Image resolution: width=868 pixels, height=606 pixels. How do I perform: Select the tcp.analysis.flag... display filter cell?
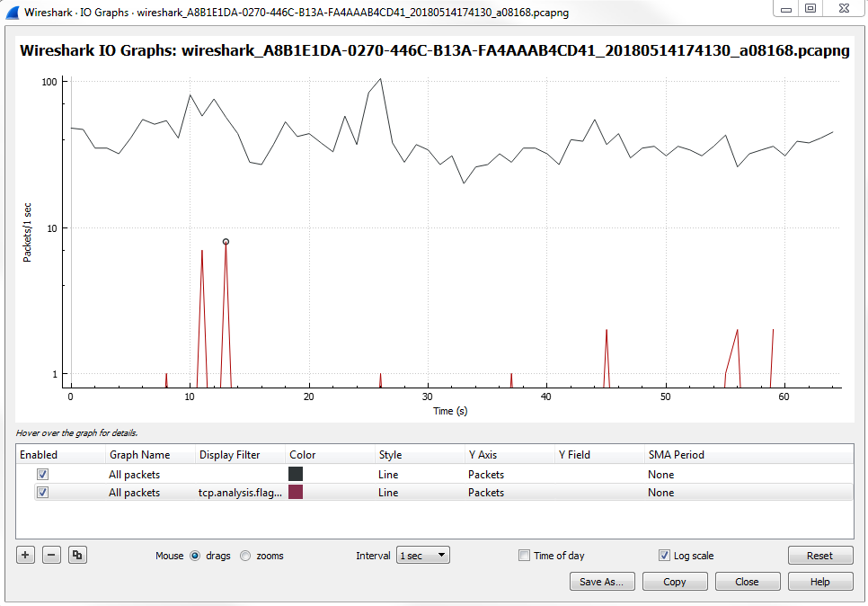(240, 493)
